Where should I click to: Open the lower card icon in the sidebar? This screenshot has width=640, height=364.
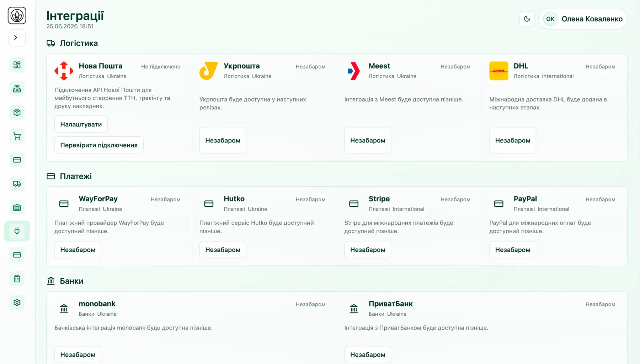(x=17, y=255)
